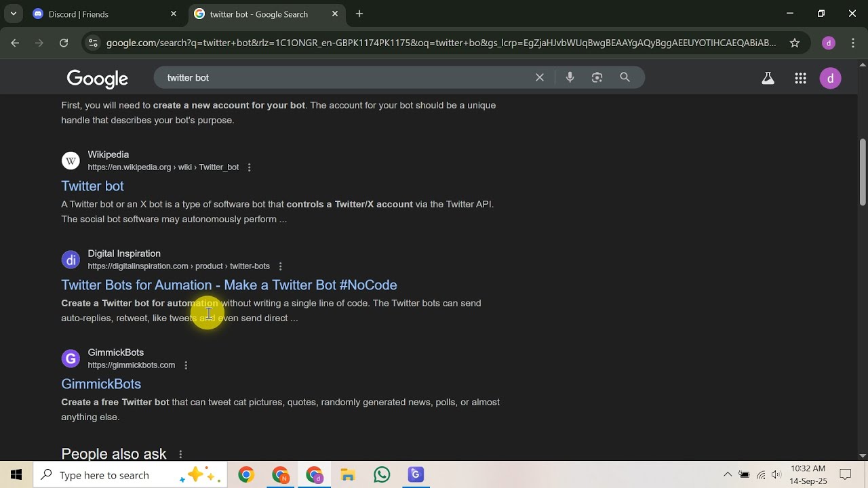The width and height of the screenshot is (868, 488).
Task: Click the page vertical scrollbar thumb
Action: (863, 171)
